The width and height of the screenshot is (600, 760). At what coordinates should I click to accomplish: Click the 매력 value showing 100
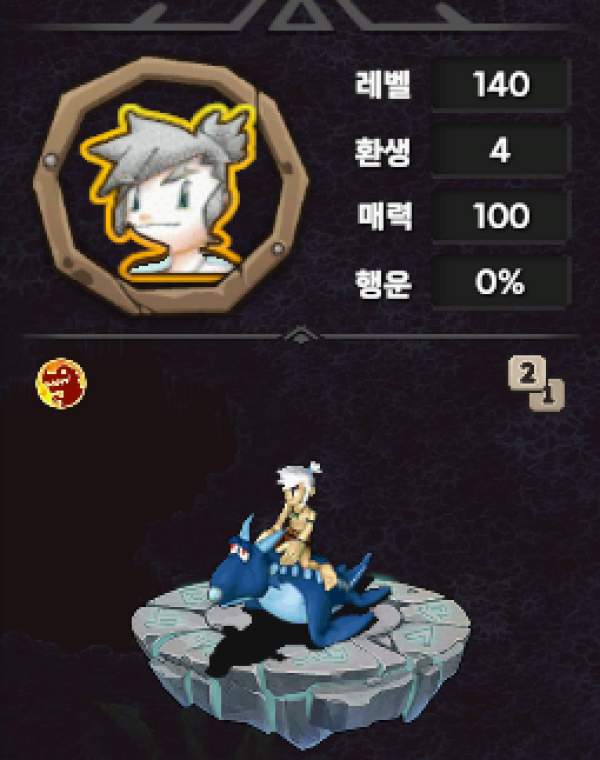point(501,216)
